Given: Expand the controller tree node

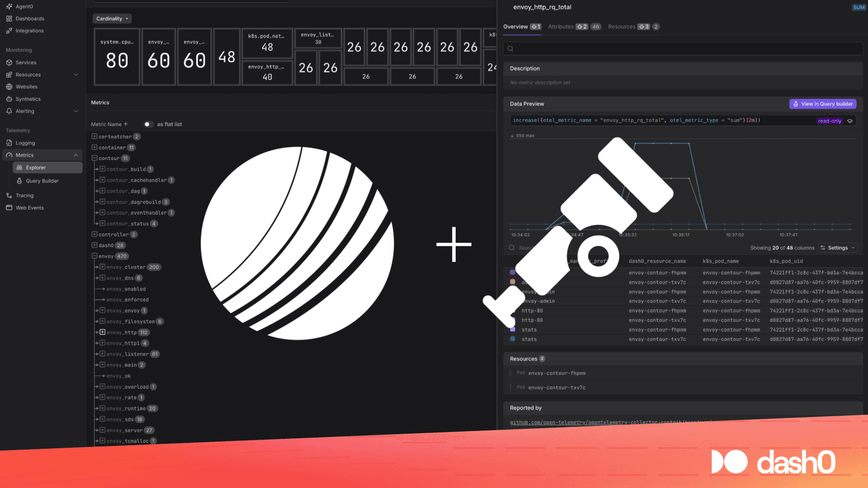Looking at the screenshot, I should [x=94, y=235].
